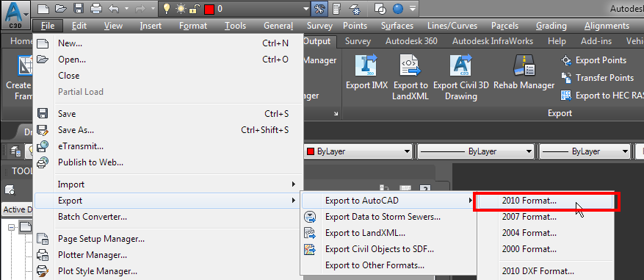Open the View menu
Screen dimensions: 644x280
click(113, 26)
